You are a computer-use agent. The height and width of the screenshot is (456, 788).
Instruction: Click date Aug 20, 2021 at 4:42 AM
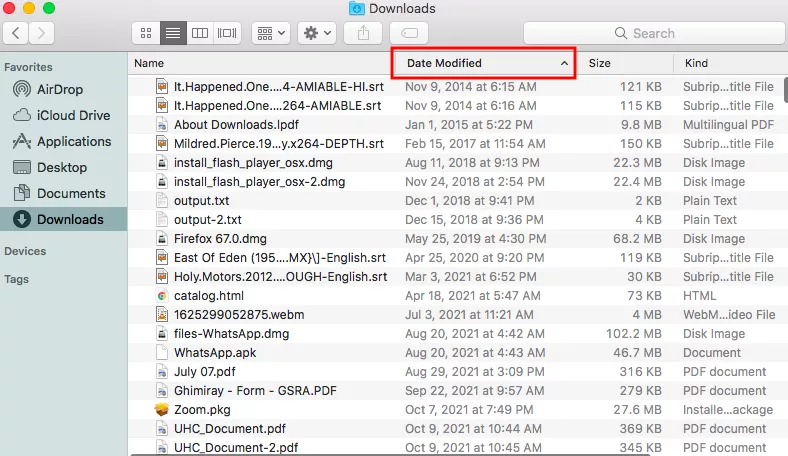475,334
